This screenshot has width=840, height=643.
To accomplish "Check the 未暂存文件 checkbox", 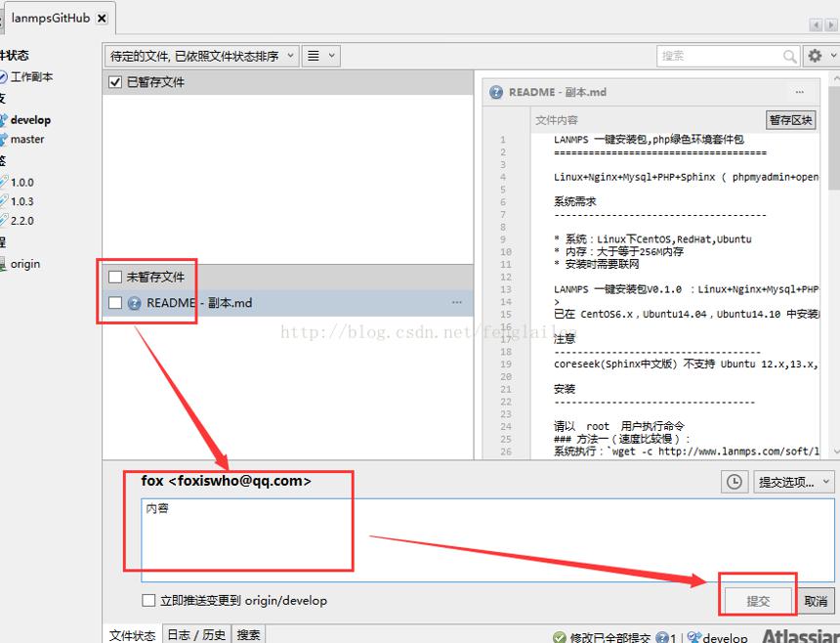I will (114, 277).
